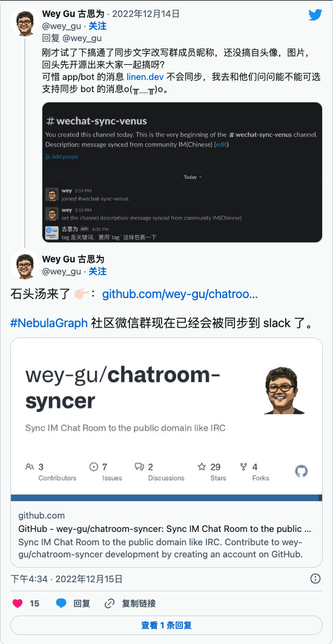
Task: Click the blue reply bubble icon
Action: click(x=61, y=603)
